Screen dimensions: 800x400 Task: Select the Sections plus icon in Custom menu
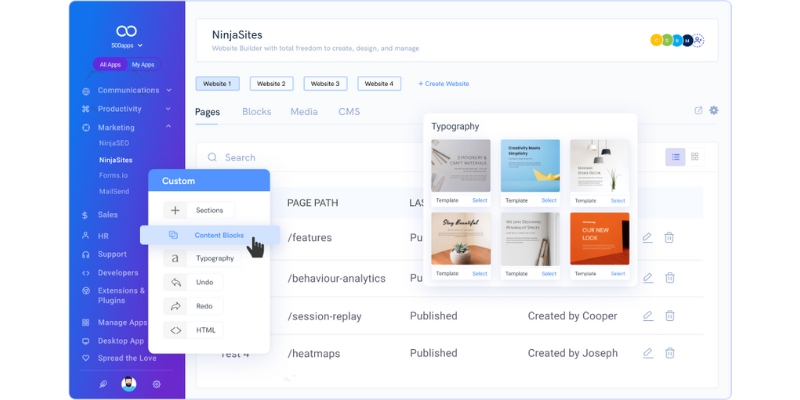coord(175,210)
